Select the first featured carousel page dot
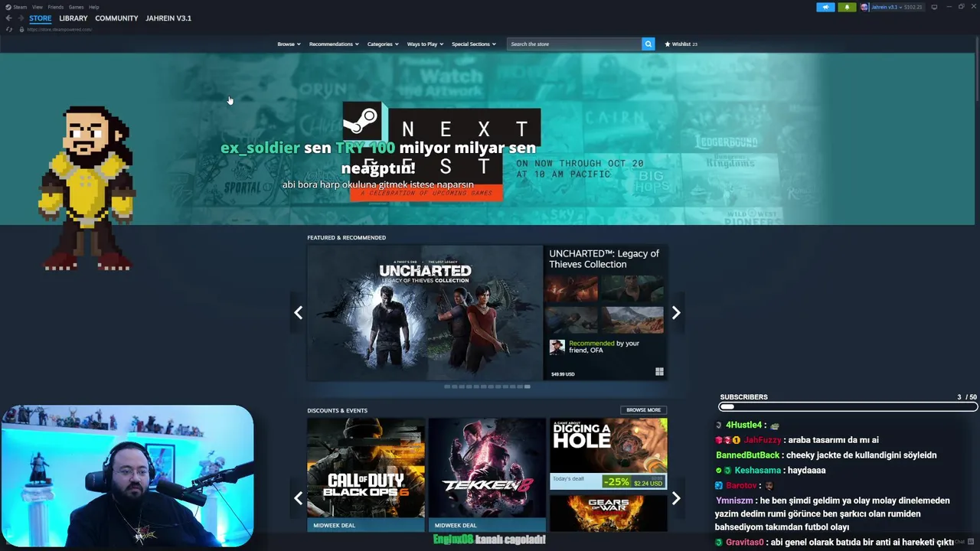The width and height of the screenshot is (980, 551). [x=447, y=386]
